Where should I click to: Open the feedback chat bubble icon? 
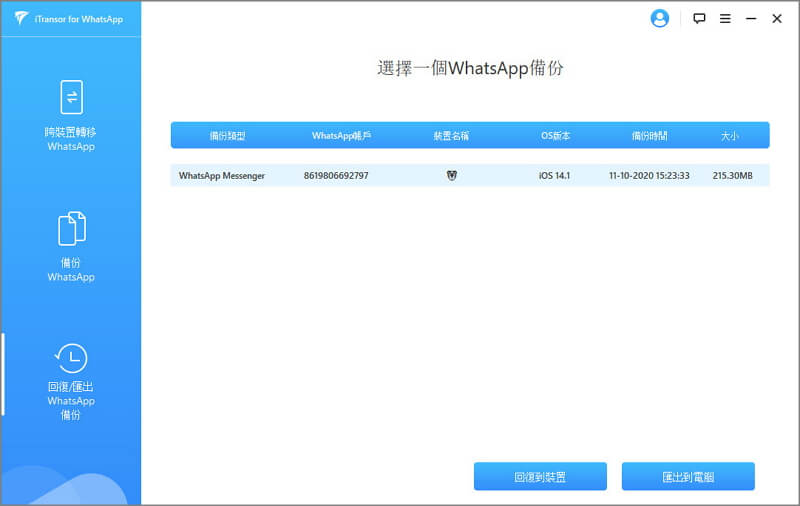click(x=699, y=18)
